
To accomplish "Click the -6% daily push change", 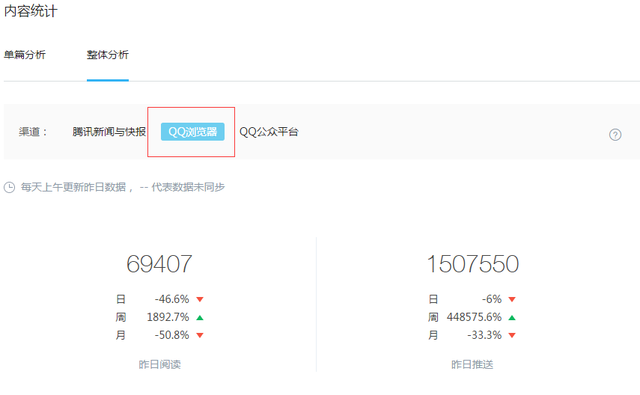I will pyautogui.click(x=491, y=299).
